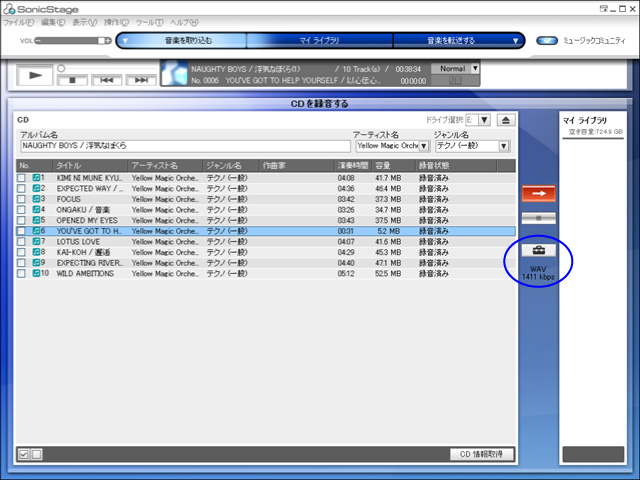Sort by 演奏時間 column header
The width and height of the screenshot is (640, 480).
click(353, 166)
